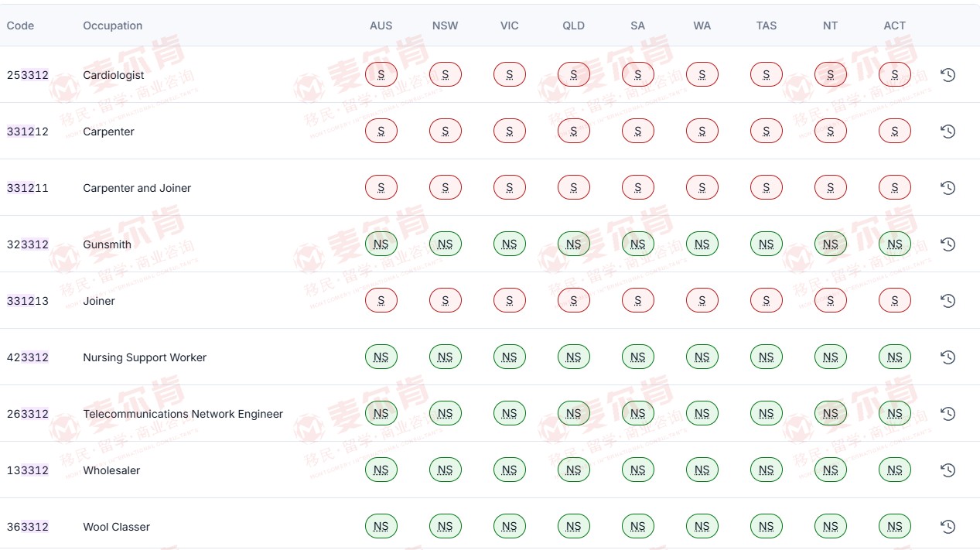Open the Wholesaler history icon
980x550 pixels.
948,470
